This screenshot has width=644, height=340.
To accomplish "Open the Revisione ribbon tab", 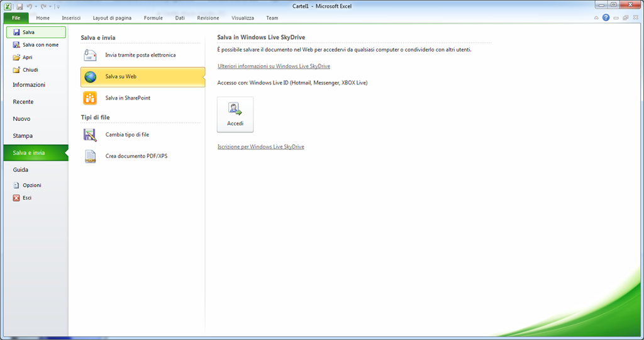I will pos(208,18).
